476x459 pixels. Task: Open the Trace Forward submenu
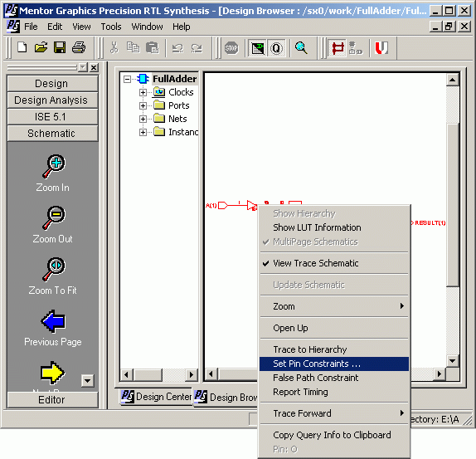pos(334,413)
